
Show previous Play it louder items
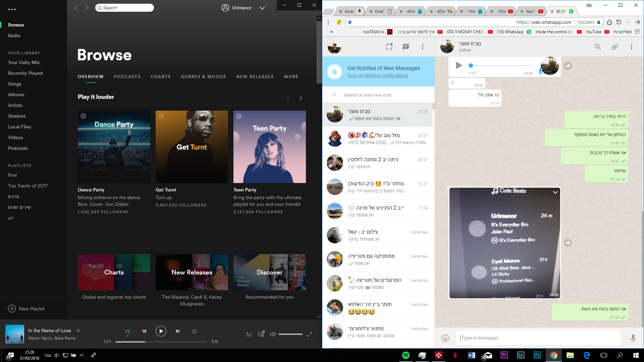(288, 98)
